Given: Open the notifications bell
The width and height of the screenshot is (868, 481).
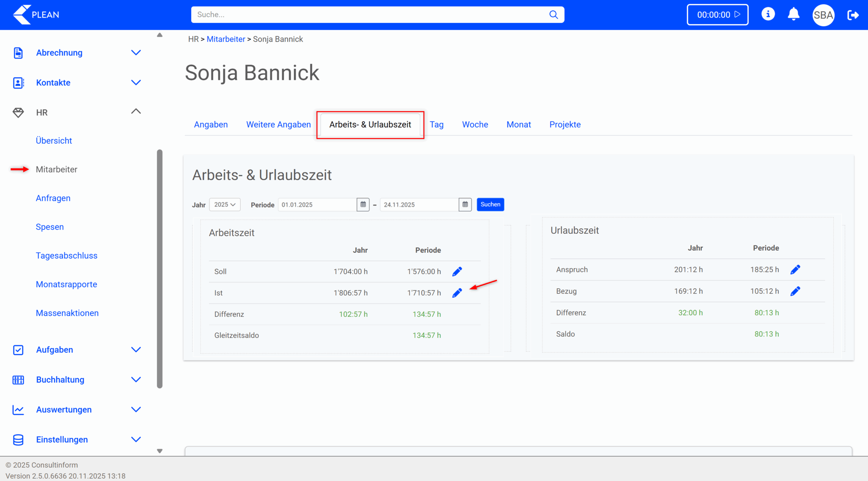Looking at the screenshot, I should pyautogui.click(x=793, y=15).
